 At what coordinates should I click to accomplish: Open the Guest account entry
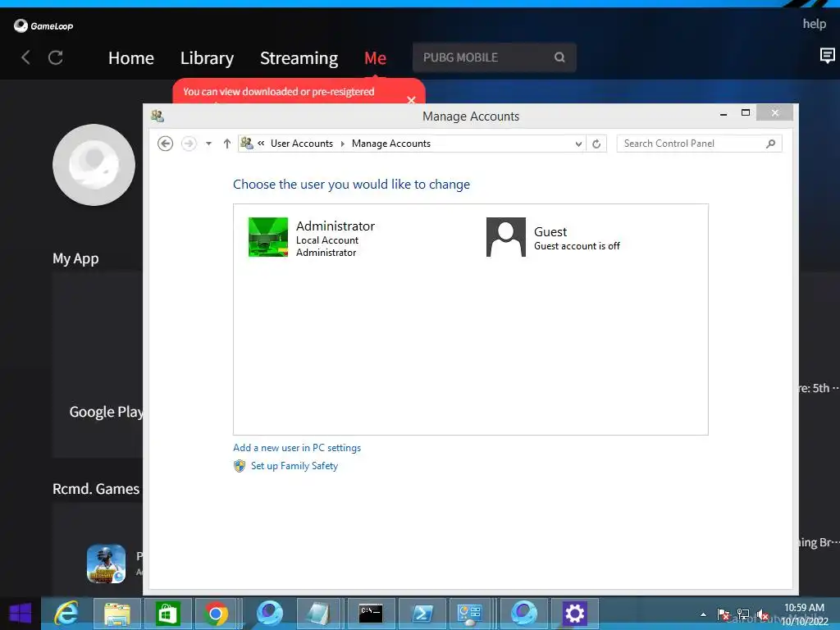pyautogui.click(x=554, y=238)
